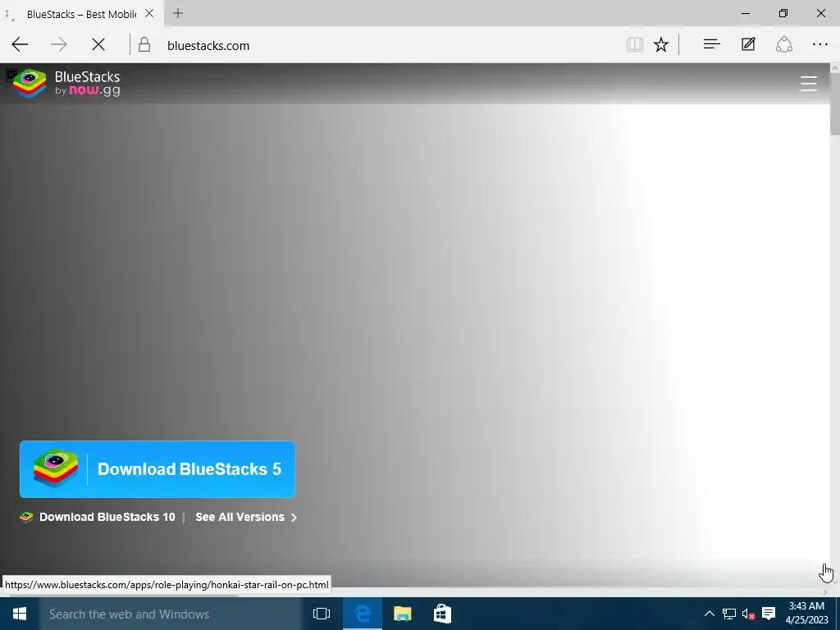
Task: Click the scrollbar up arrow
Action: (834, 68)
